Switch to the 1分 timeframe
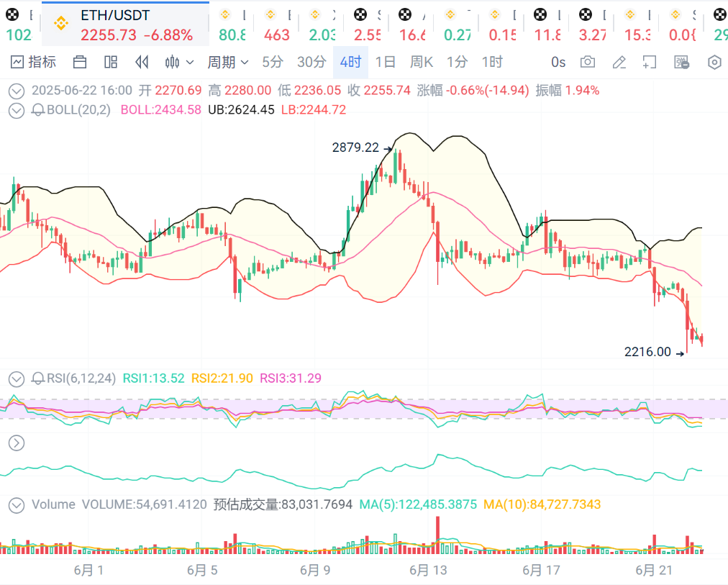 point(457,62)
